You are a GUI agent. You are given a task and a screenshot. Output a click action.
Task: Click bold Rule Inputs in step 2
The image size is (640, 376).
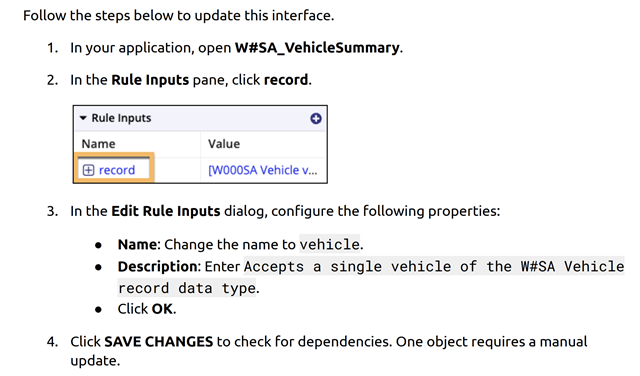150,80
